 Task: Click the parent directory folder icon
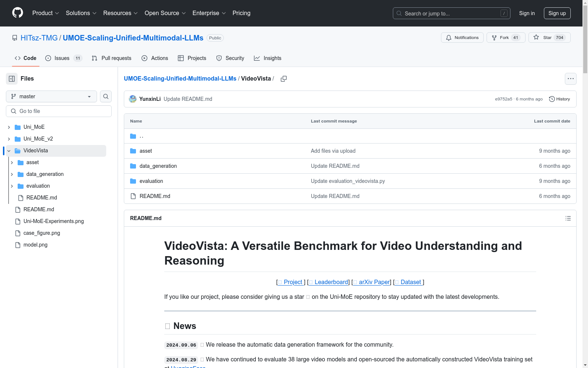click(133, 136)
